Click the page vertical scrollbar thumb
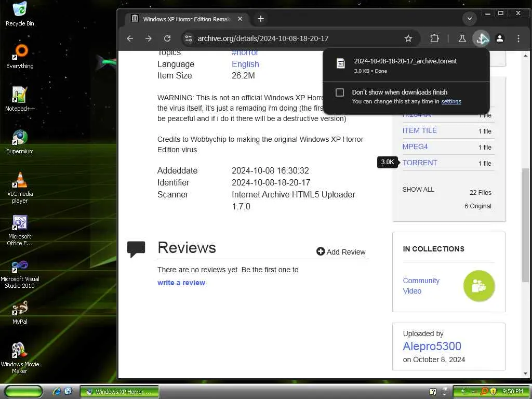This screenshot has height=399, width=532. click(525, 225)
